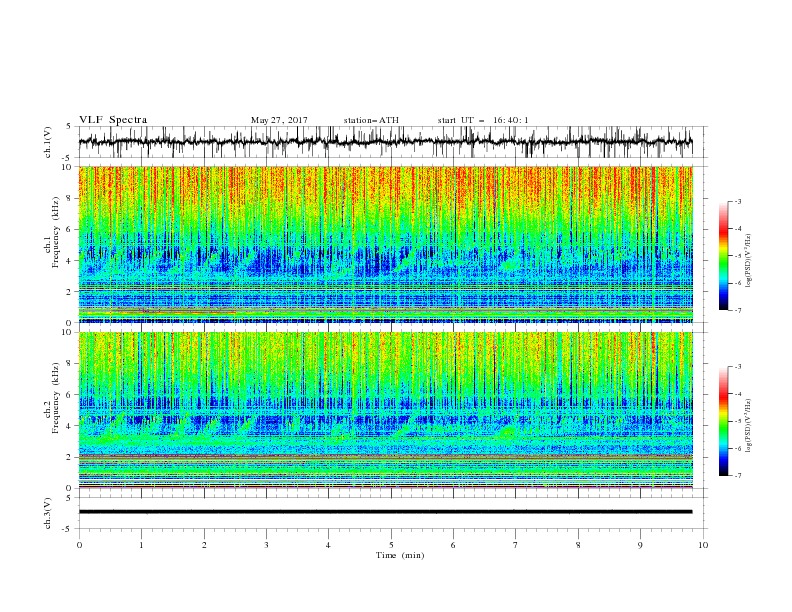
Task: Click inside the ch.1 spectrogram panel
Action: tap(385, 244)
